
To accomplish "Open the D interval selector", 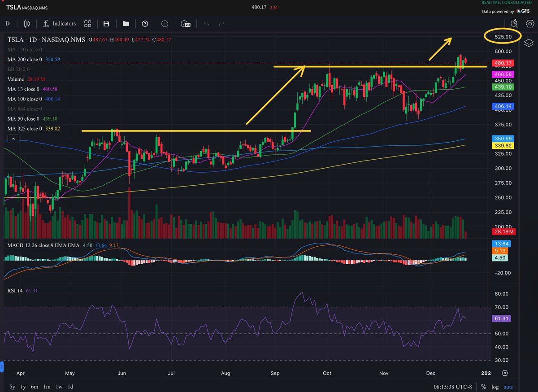I will (7, 23).
